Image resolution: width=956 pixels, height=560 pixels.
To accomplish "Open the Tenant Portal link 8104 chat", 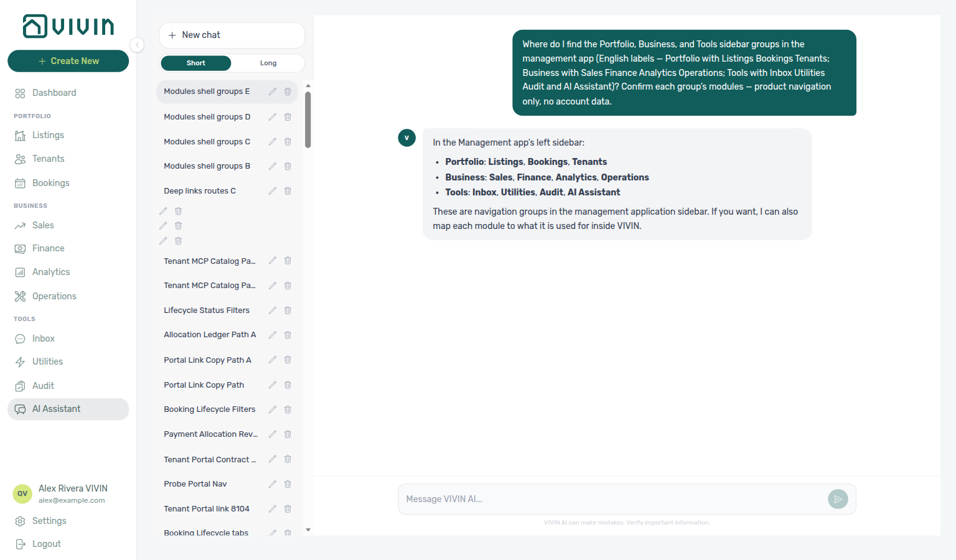I will point(206,509).
